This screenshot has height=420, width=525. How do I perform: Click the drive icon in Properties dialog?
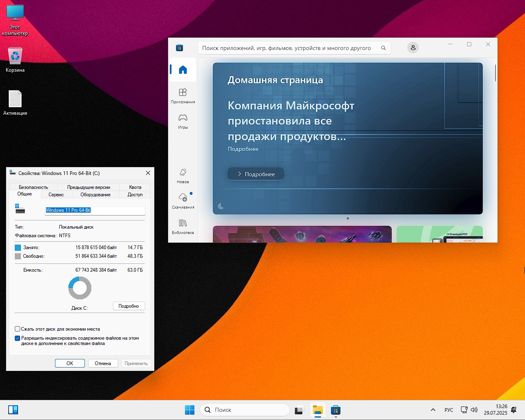coord(20,209)
